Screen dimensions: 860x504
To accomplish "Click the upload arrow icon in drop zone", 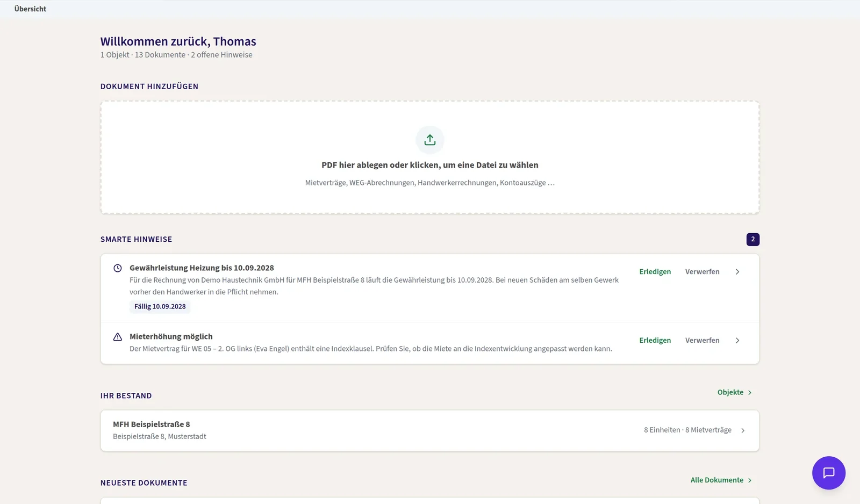I will (429, 140).
